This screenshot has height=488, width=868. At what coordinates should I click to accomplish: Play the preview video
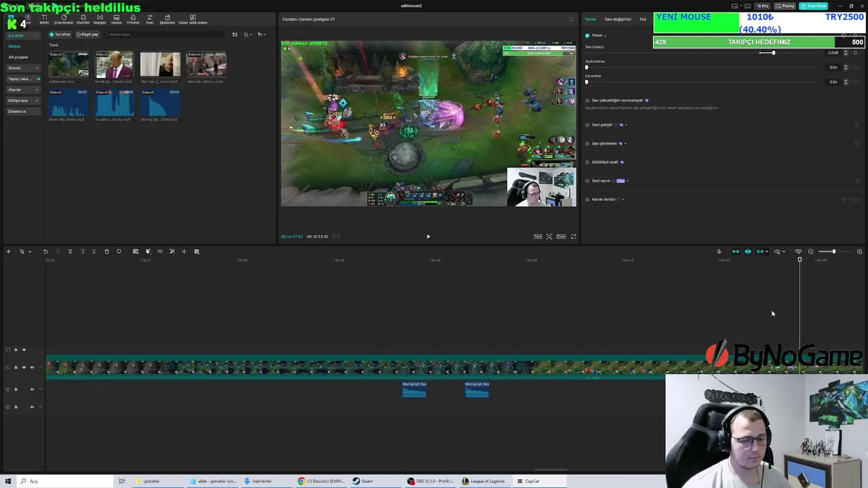(428, 237)
